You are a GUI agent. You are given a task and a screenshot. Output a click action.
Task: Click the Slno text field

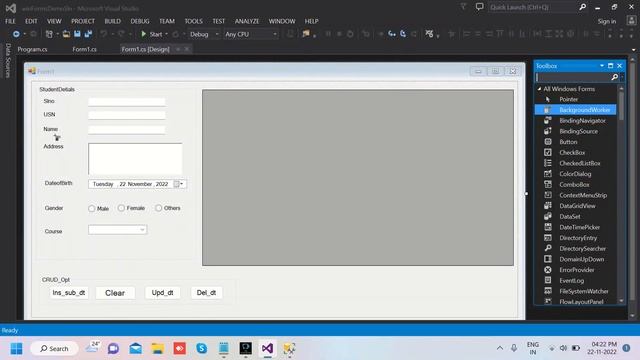click(127, 102)
